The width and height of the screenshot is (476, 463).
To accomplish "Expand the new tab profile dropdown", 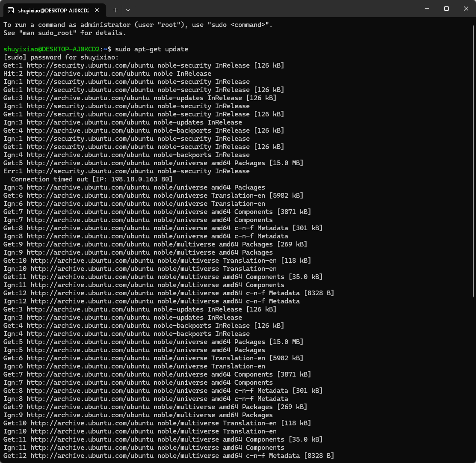I will click(128, 10).
